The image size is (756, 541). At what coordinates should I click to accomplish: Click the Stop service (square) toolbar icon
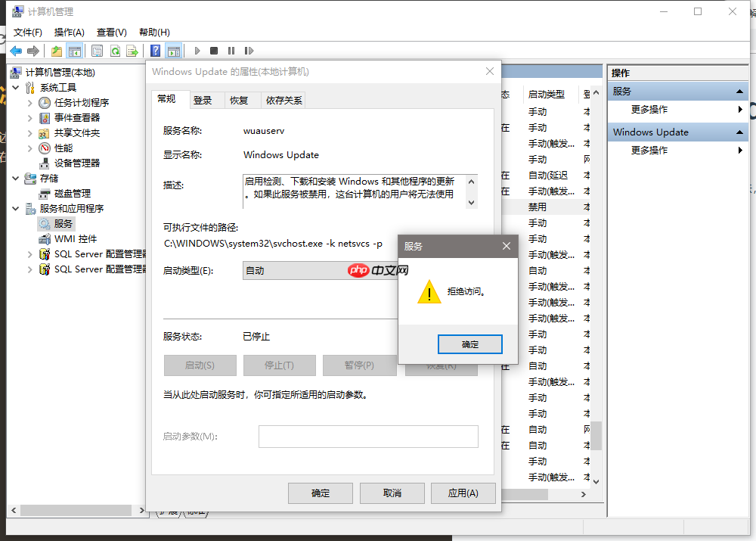coord(214,51)
